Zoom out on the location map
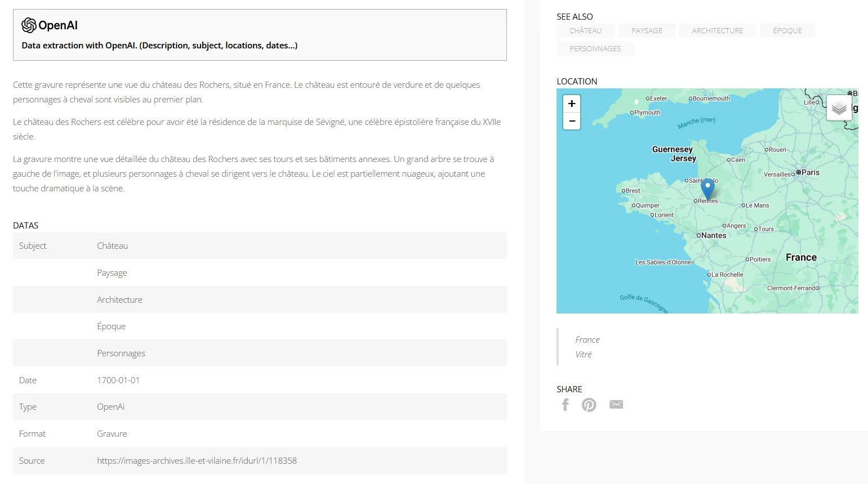This screenshot has height=484, width=868. (x=572, y=121)
